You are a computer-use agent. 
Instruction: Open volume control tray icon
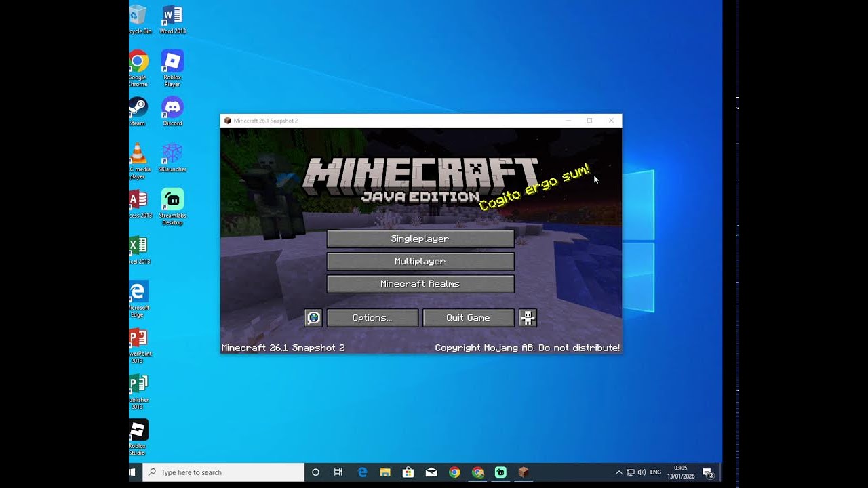tap(642, 472)
